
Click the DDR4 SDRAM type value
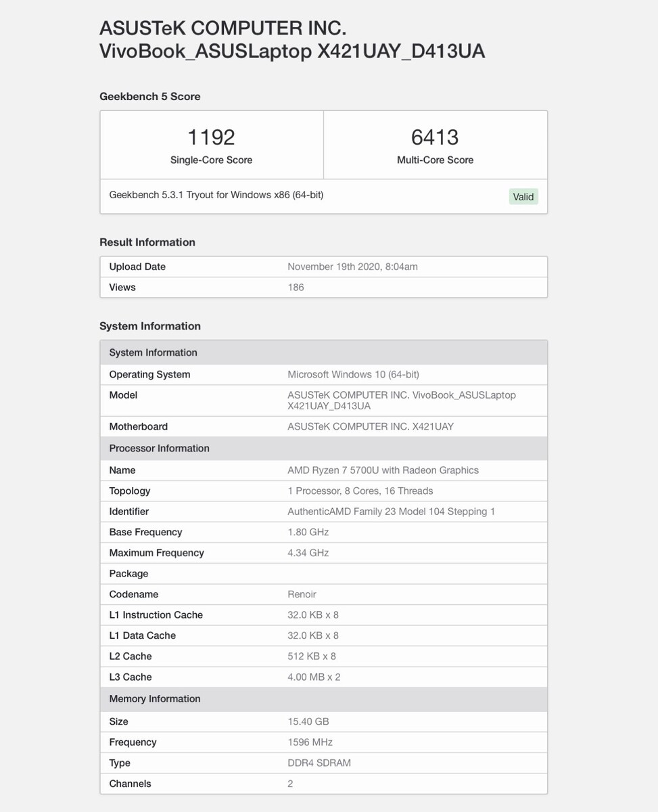[319, 763]
